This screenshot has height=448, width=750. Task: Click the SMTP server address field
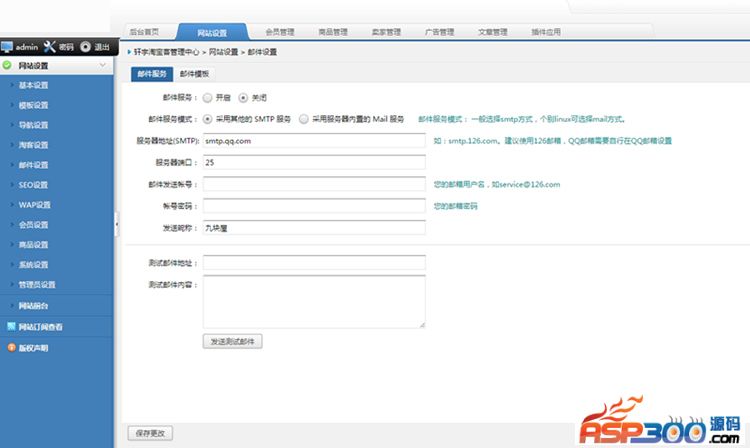(x=314, y=141)
